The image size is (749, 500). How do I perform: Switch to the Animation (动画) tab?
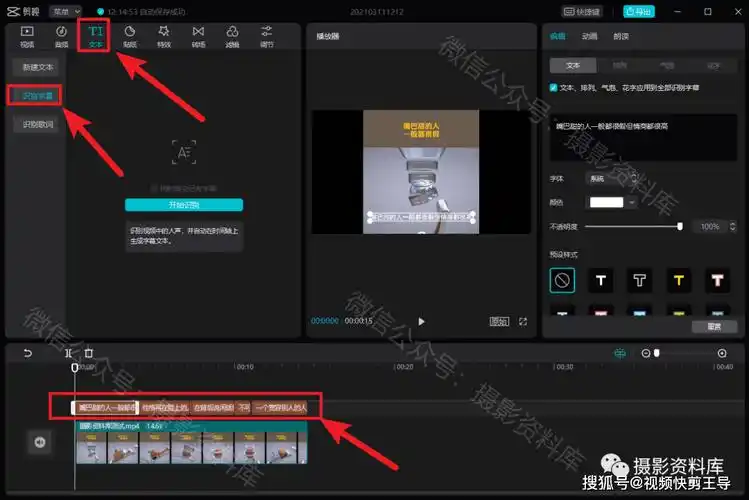point(590,37)
